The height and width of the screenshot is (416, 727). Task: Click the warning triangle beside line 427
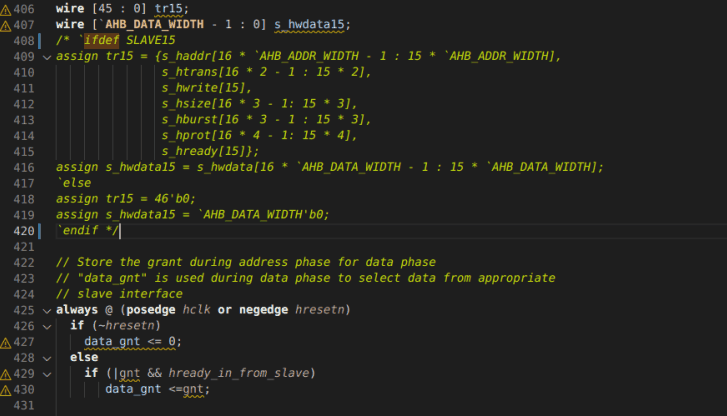[6, 342]
